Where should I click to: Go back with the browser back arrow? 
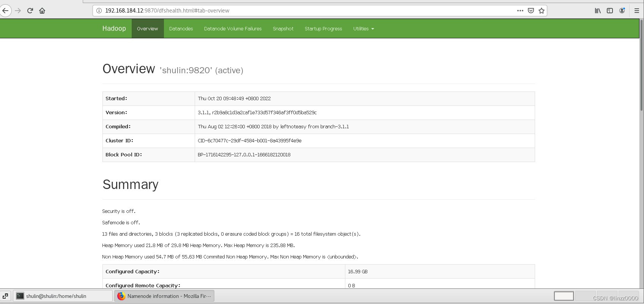(x=5, y=11)
